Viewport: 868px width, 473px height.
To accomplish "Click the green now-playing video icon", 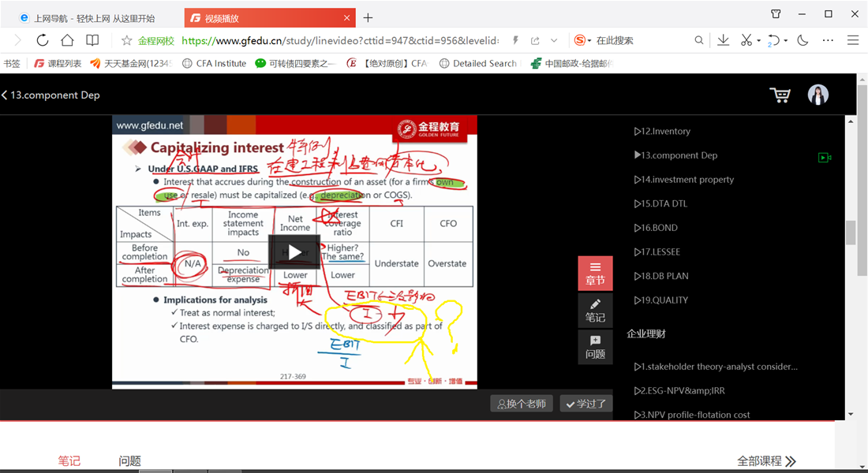I will 825,158.
